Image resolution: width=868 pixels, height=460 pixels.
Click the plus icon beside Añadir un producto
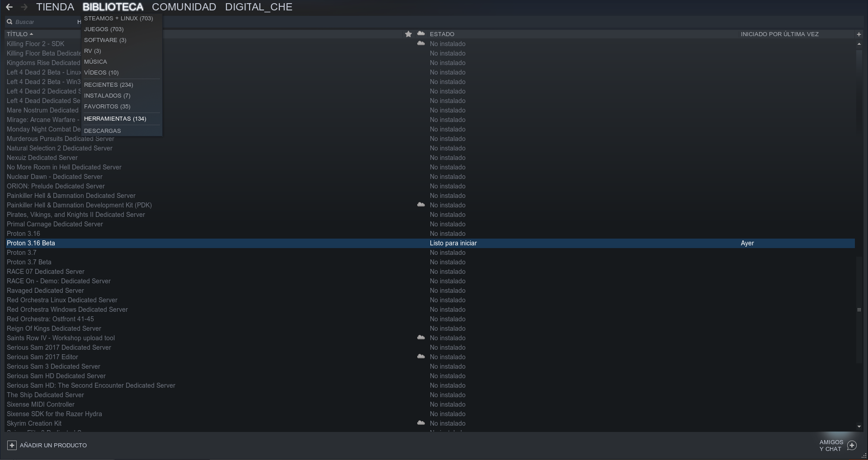tap(12, 445)
